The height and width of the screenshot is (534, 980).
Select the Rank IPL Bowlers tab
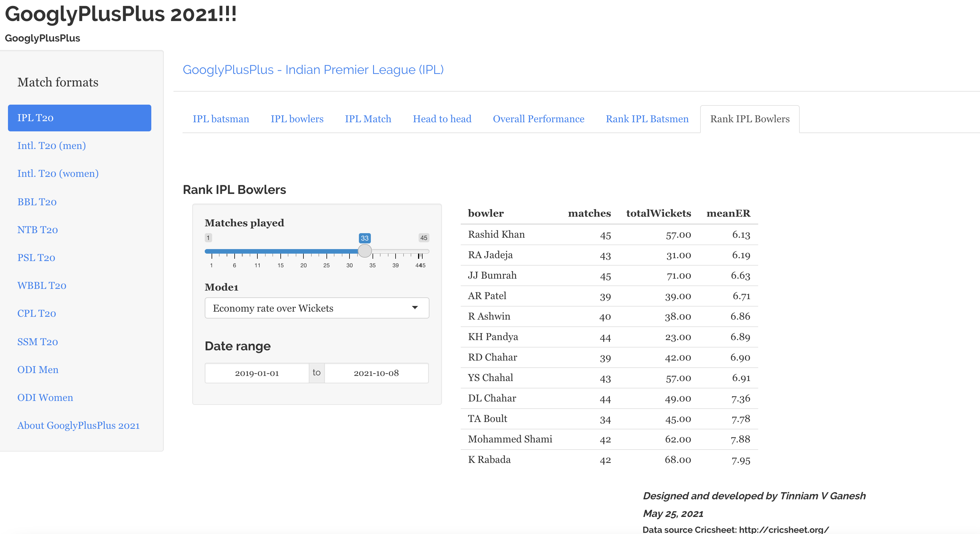pos(749,119)
